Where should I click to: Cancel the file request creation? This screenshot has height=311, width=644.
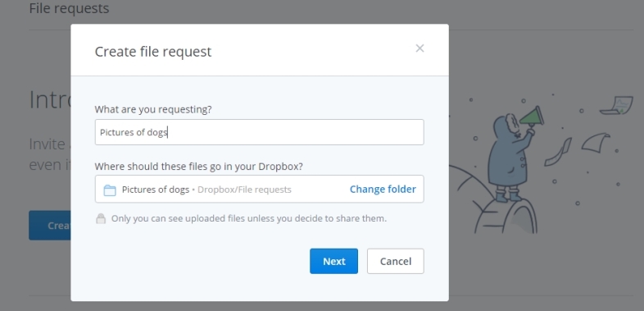[395, 261]
